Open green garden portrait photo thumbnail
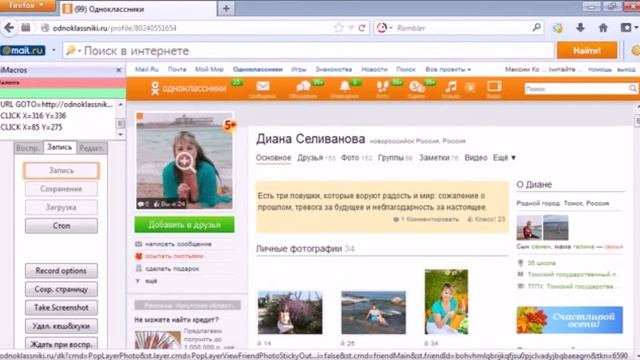 [446, 302]
